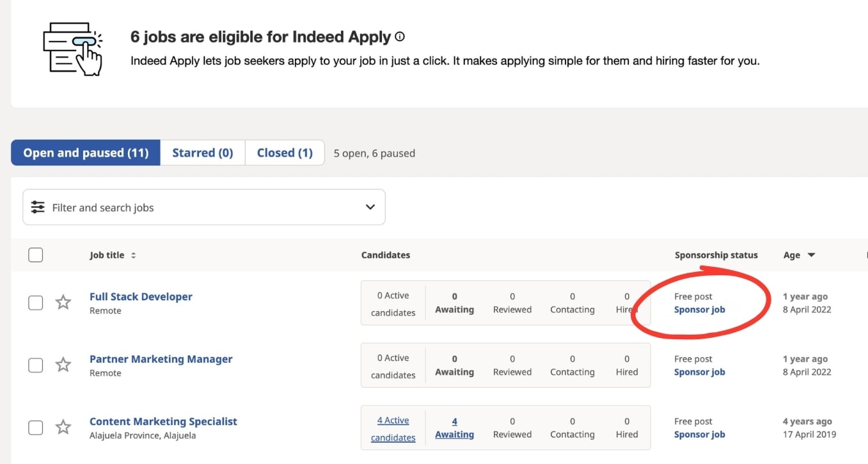Click 0 Awaiting in Partner Marketing Manager row

[455, 365]
